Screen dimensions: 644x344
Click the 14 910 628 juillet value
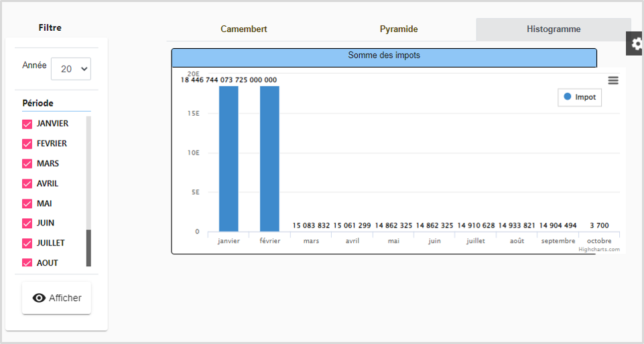click(476, 226)
